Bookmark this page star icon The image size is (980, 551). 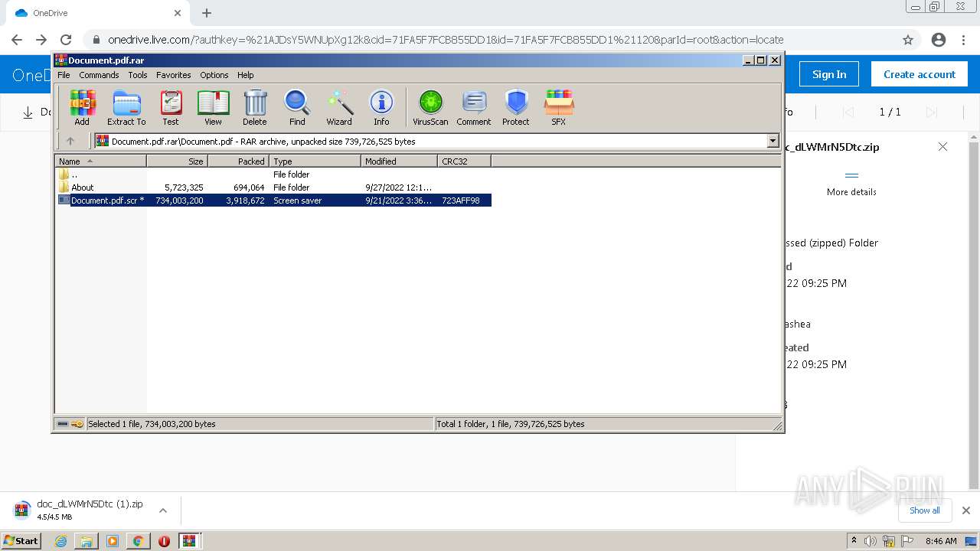(x=908, y=40)
